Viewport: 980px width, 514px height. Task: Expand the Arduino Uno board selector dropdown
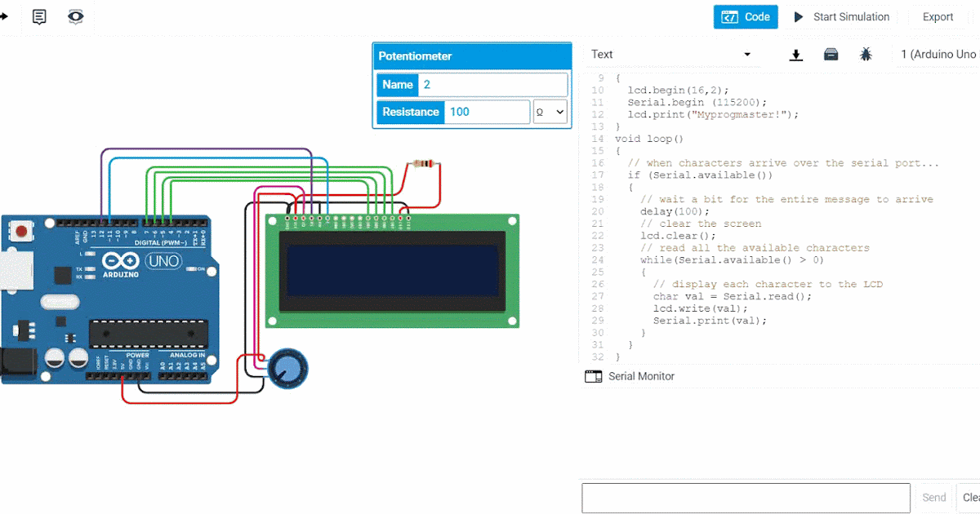[x=938, y=54]
